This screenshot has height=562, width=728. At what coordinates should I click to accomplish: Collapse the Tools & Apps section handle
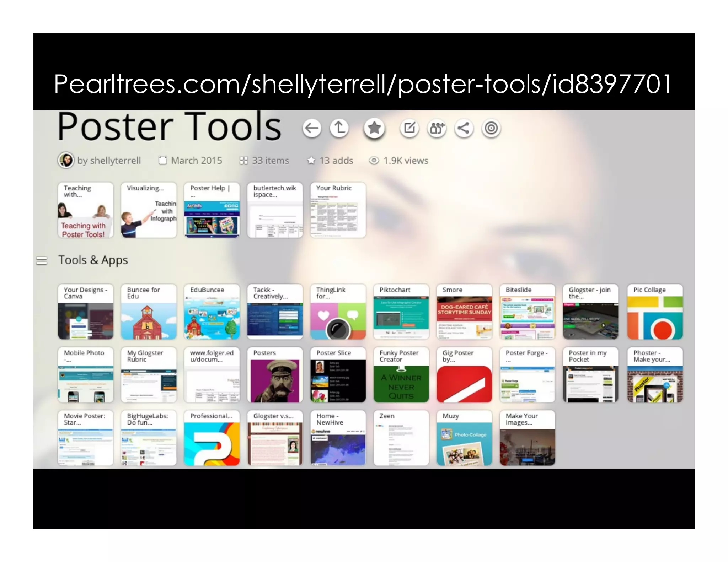coord(42,261)
